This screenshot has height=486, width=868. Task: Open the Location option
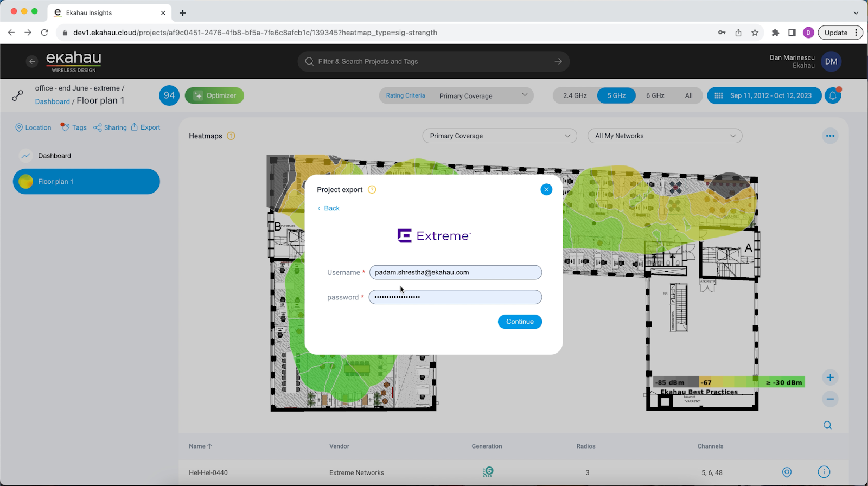pyautogui.click(x=33, y=127)
